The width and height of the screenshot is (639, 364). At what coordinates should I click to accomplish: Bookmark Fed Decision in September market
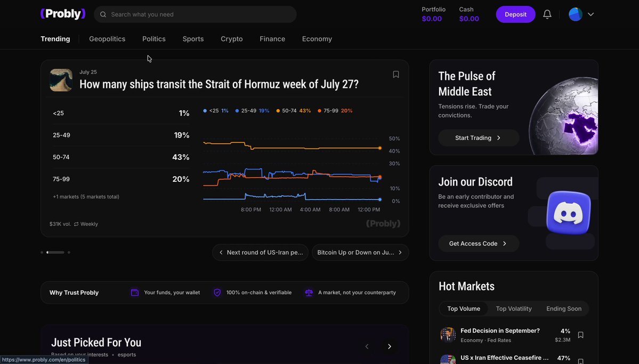[x=581, y=335]
